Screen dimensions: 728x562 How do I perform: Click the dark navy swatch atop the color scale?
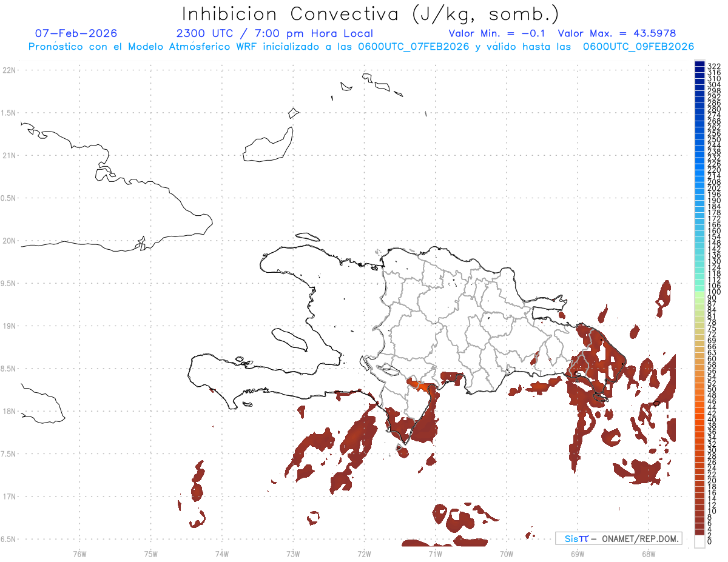[x=699, y=64]
